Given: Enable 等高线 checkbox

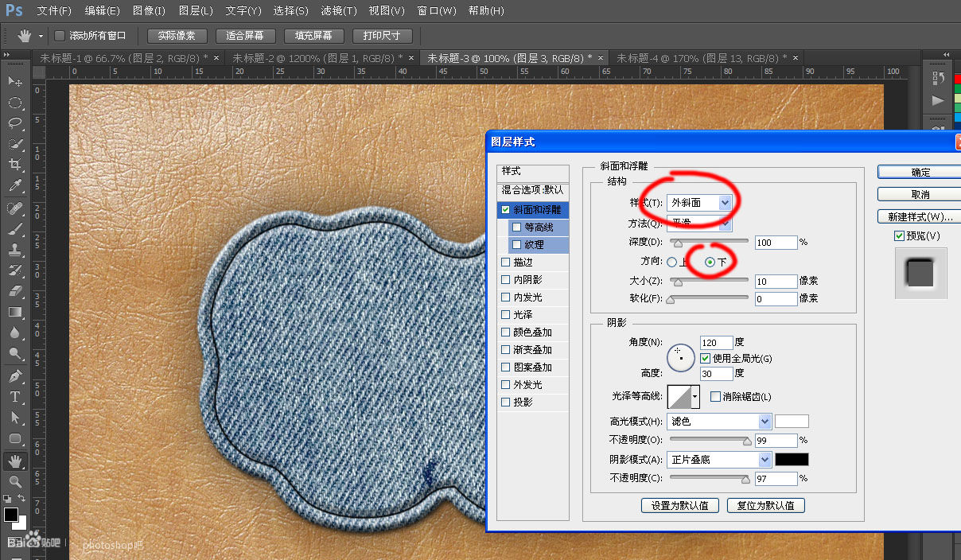Looking at the screenshot, I should point(516,227).
